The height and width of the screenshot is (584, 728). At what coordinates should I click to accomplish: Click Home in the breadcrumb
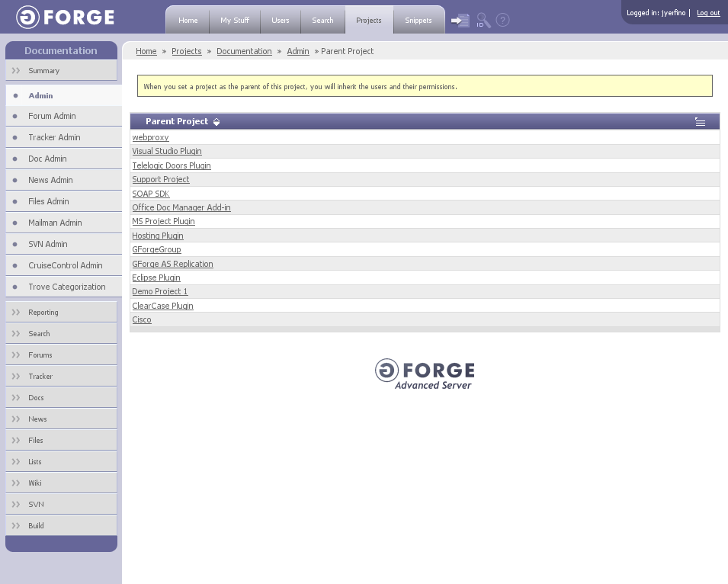coord(146,51)
